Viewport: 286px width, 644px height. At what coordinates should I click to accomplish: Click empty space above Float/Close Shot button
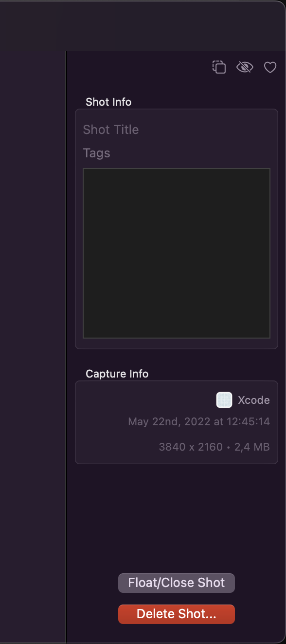coord(177,519)
